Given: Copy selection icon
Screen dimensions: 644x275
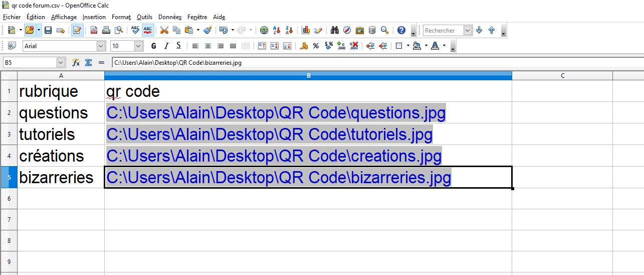Looking at the screenshot, I should [x=177, y=30].
